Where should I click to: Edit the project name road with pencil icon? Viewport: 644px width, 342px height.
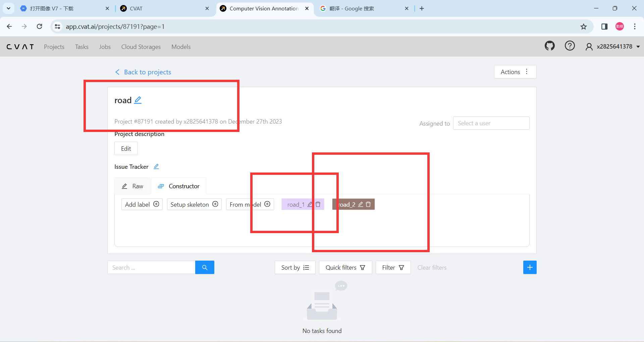138,100
